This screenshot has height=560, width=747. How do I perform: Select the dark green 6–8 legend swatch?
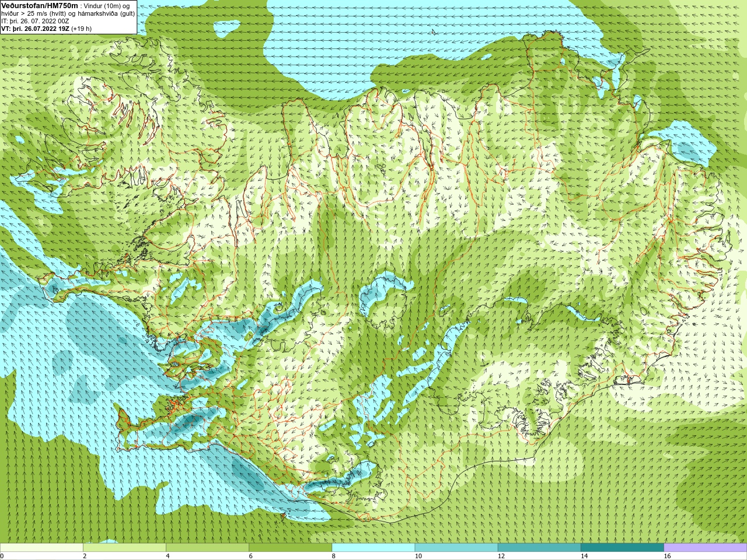[x=290, y=548]
